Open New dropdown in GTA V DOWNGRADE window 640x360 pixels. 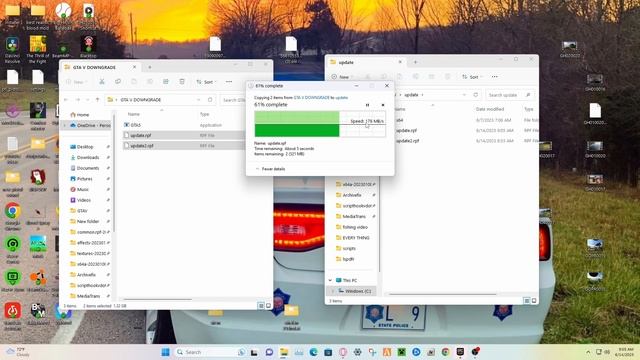coord(77,82)
